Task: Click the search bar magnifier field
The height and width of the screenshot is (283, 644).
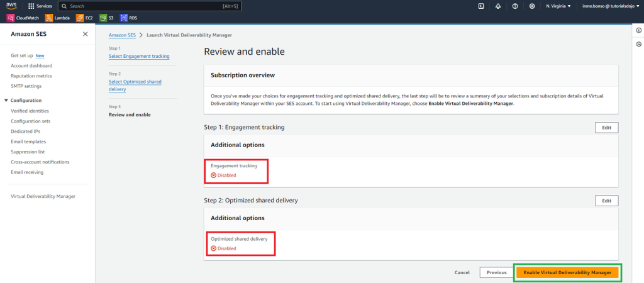Action: click(x=150, y=6)
